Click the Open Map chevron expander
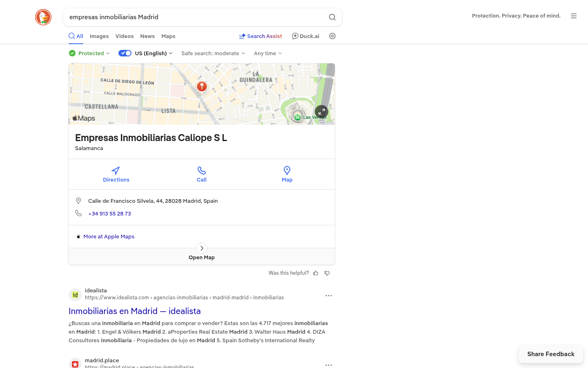The width and height of the screenshot is (588, 368). click(x=202, y=248)
